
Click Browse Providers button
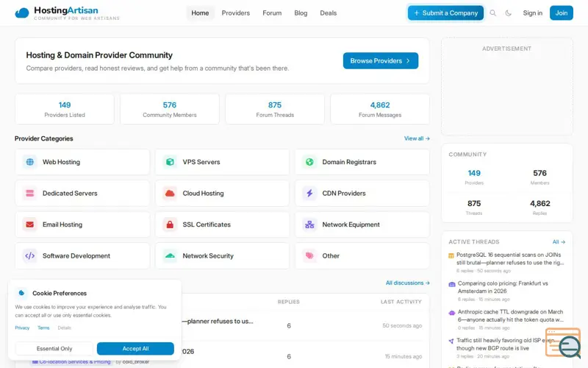point(381,61)
